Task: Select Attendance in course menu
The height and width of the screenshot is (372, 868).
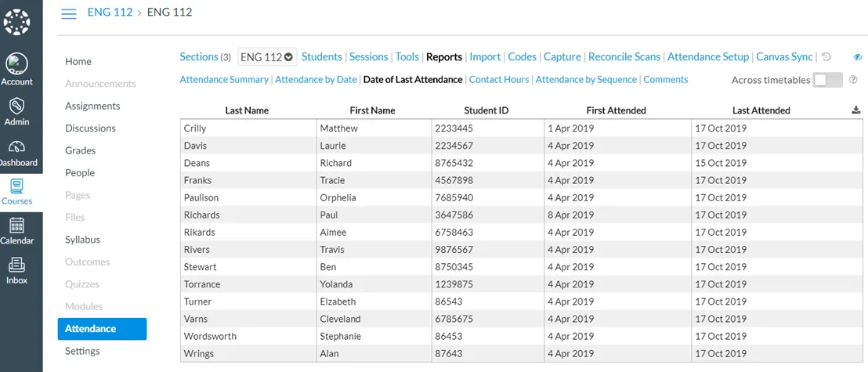Action: [102, 329]
